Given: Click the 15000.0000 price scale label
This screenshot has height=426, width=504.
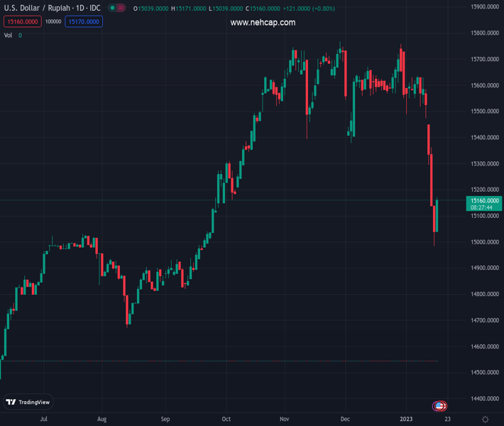Looking at the screenshot, I should coord(486,242).
